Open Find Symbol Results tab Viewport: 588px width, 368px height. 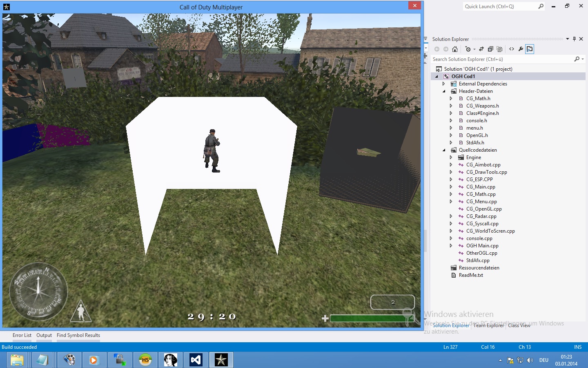click(78, 335)
